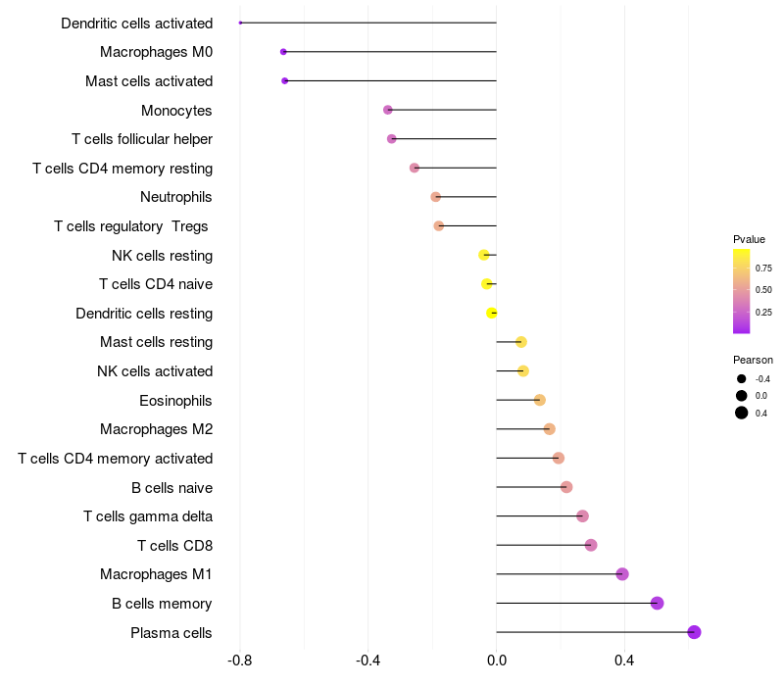This screenshot has width=784, height=686.
Task: Select the Macrophages M1 lollipop dot
Action: tap(622, 574)
